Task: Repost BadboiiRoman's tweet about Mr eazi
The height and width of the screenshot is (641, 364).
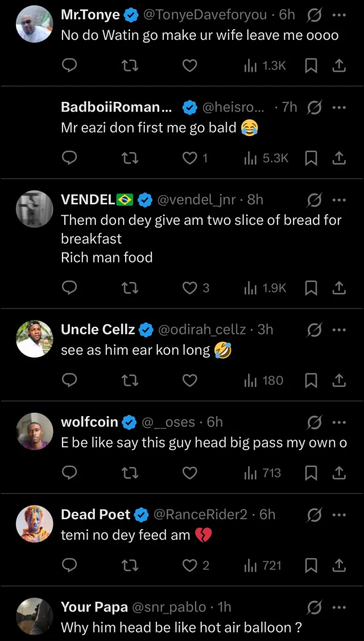Action: pyautogui.click(x=130, y=158)
